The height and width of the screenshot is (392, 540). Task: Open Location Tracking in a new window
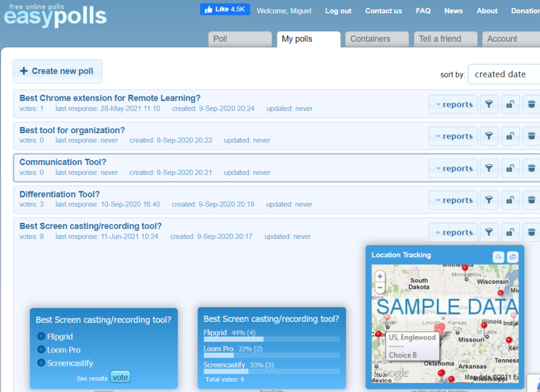pos(512,257)
